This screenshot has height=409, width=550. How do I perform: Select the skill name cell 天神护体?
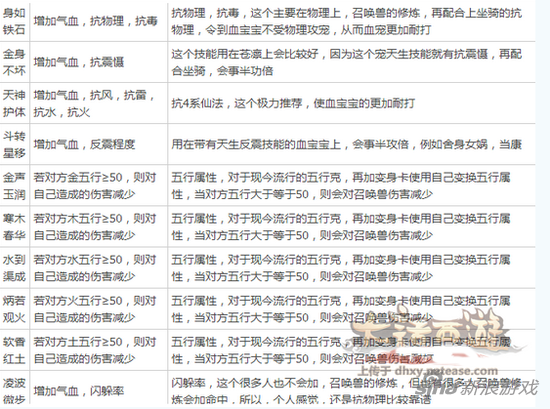click(14, 103)
